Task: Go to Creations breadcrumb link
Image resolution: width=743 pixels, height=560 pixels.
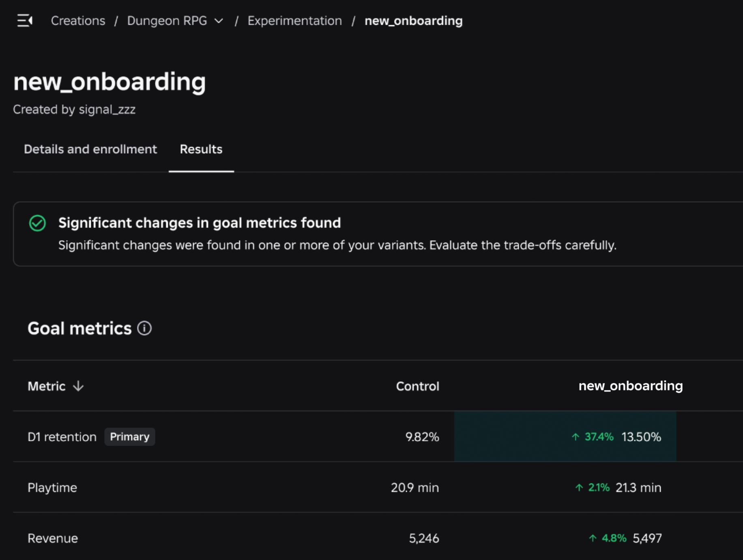Action: pyautogui.click(x=78, y=21)
